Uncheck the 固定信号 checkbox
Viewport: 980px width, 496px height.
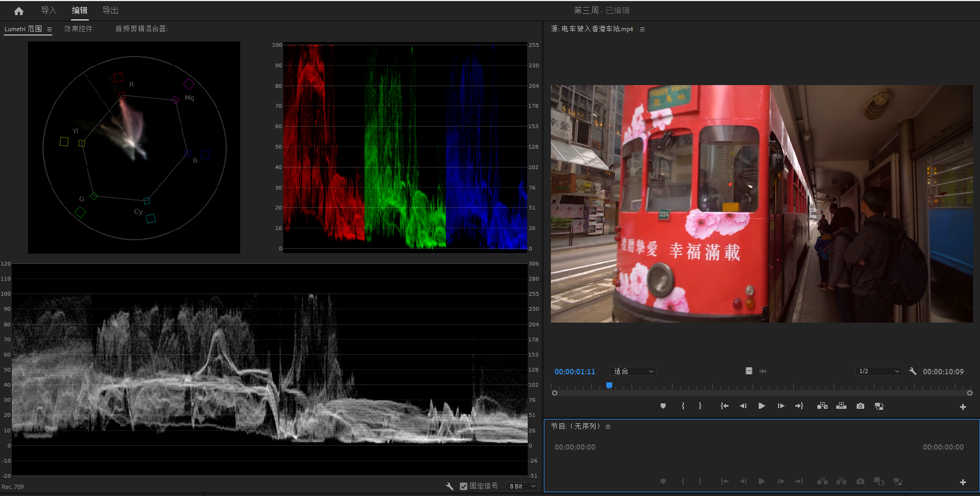click(x=464, y=486)
